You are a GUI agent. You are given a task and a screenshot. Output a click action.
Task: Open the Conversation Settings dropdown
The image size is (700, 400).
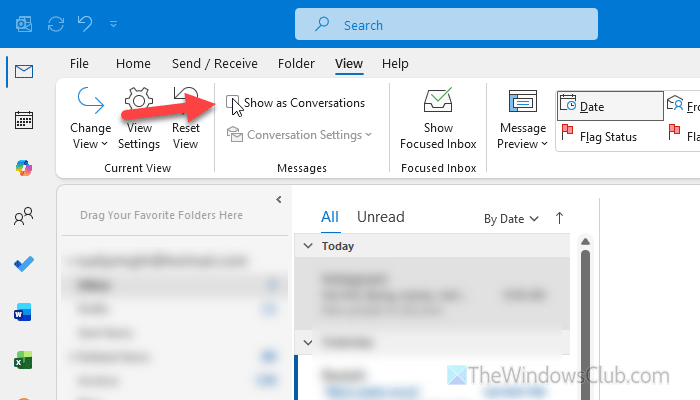(299, 135)
